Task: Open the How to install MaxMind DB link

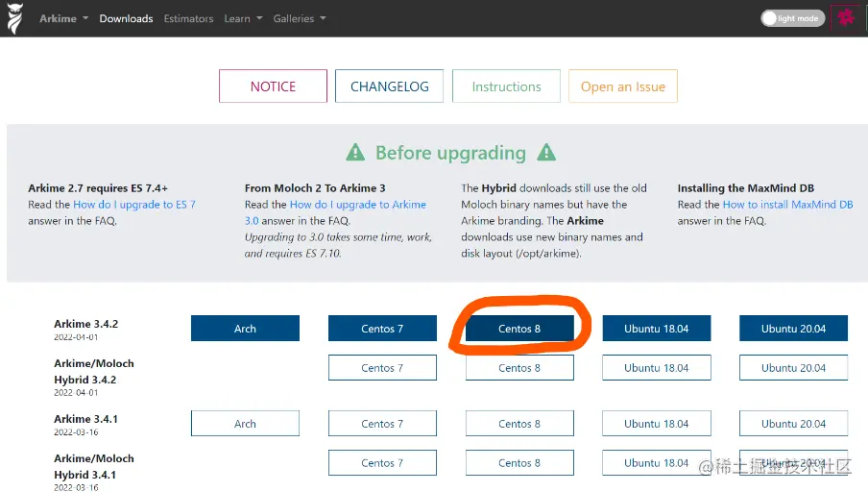Action: coord(787,205)
